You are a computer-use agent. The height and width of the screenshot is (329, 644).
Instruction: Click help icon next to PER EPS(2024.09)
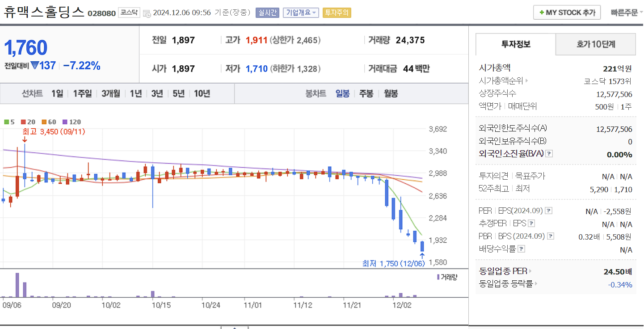point(549,211)
